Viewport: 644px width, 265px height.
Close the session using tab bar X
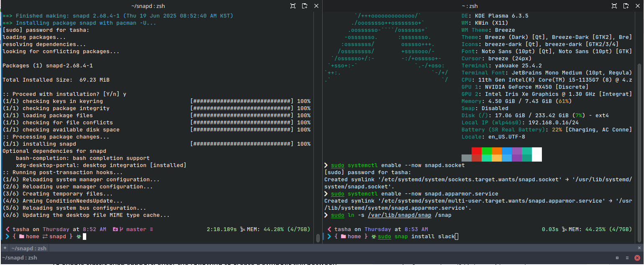tap(639, 248)
